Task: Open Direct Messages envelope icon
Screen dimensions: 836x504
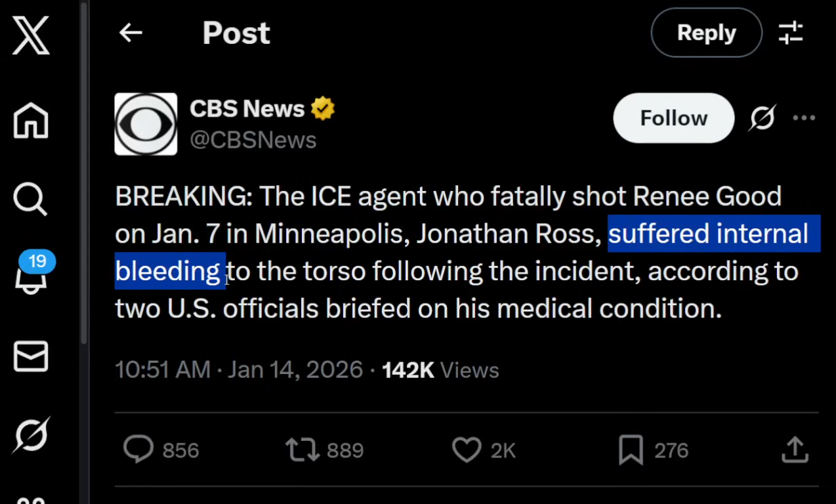Action: pos(31,356)
